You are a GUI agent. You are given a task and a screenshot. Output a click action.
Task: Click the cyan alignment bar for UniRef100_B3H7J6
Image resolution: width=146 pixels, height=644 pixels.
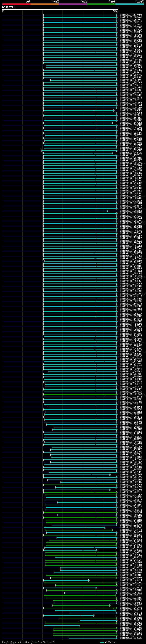tap(99, 620)
